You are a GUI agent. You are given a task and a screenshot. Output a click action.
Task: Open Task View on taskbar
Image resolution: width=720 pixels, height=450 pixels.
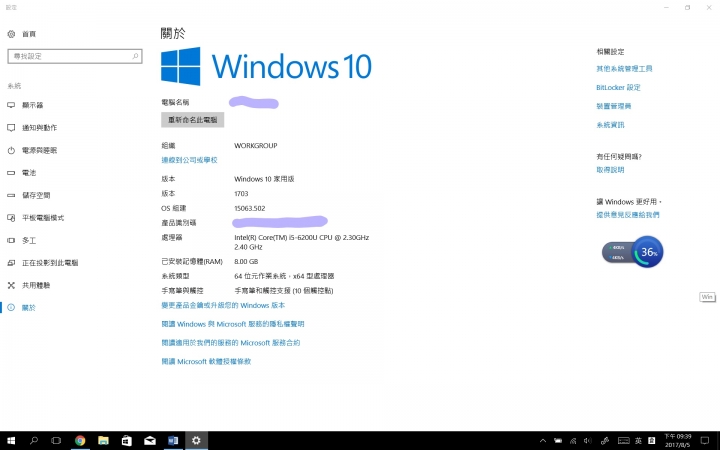(56, 441)
